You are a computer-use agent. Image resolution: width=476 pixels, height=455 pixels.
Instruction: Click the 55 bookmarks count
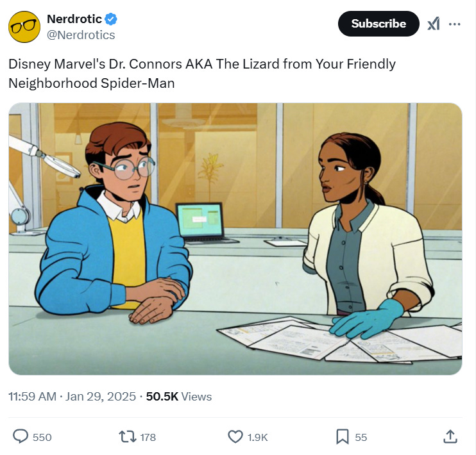[361, 438]
